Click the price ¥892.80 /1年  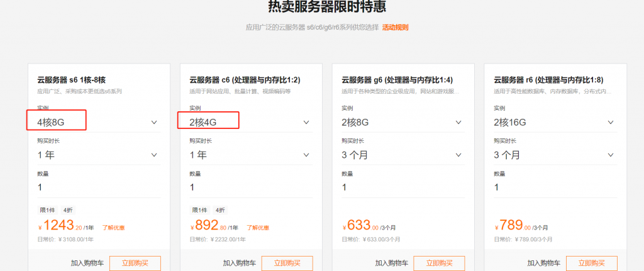[214, 226]
